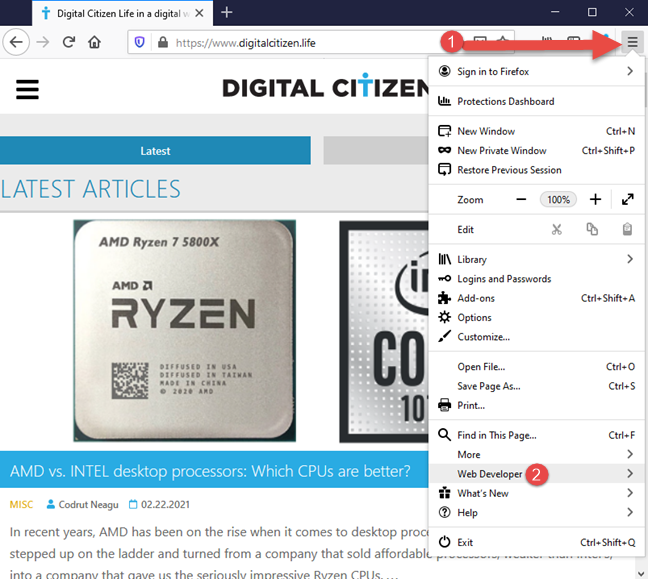Open Firefox Options

pyautogui.click(x=536, y=317)
